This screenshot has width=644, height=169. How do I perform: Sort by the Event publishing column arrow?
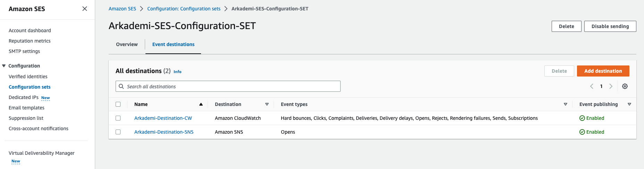point(629,104)
